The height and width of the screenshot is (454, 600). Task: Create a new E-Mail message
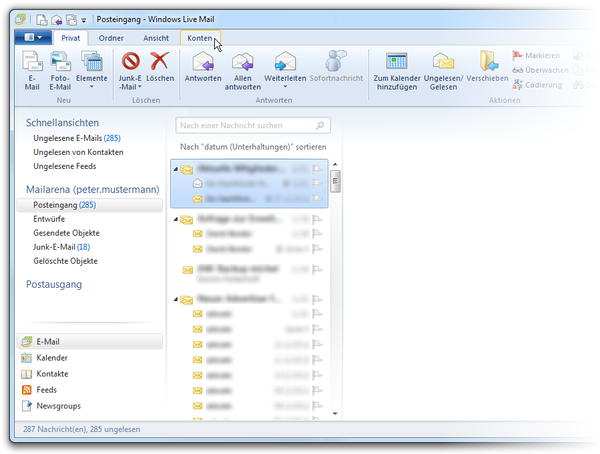pos(32,70)
